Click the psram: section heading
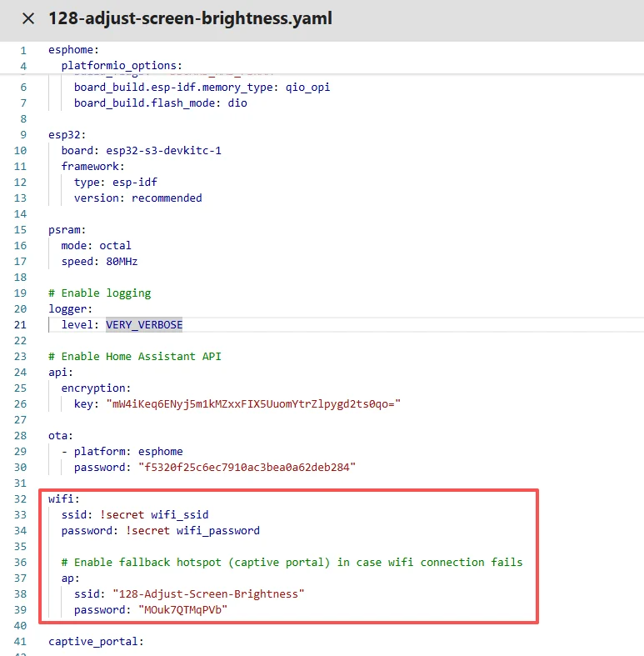This screenshot has width=644, height=656. click(x=67, y=229)
